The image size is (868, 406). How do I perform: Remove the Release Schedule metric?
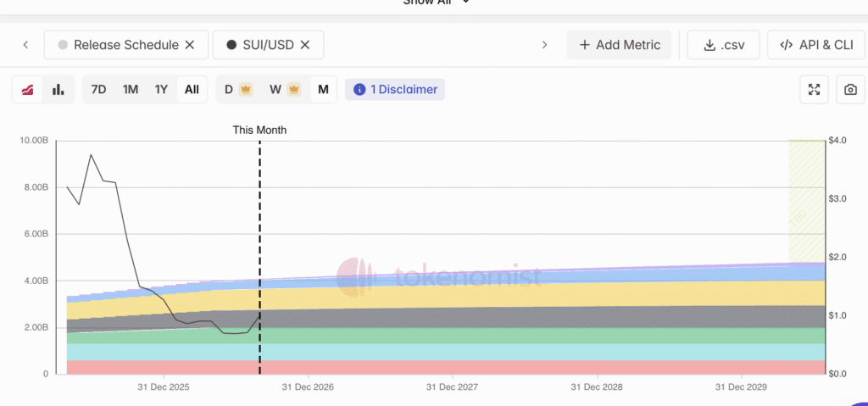pyautogui.click(x=189, y=45)
